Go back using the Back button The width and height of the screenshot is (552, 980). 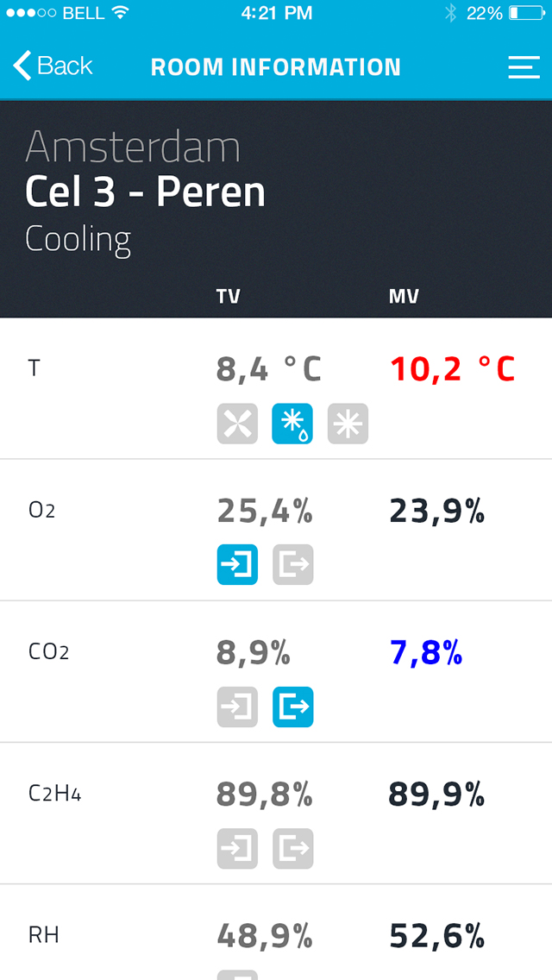pos(53,66)
